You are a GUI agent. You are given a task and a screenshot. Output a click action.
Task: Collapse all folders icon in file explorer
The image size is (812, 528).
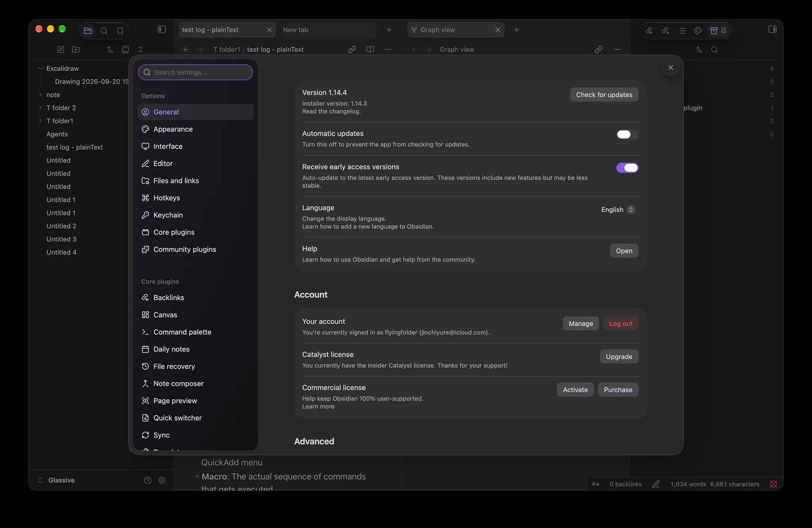[140, 50]
